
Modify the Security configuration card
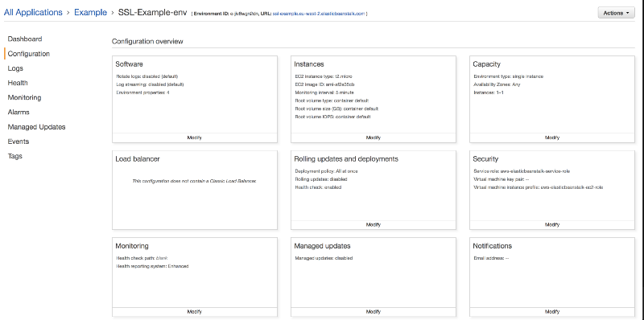click(x=552, y=225)
